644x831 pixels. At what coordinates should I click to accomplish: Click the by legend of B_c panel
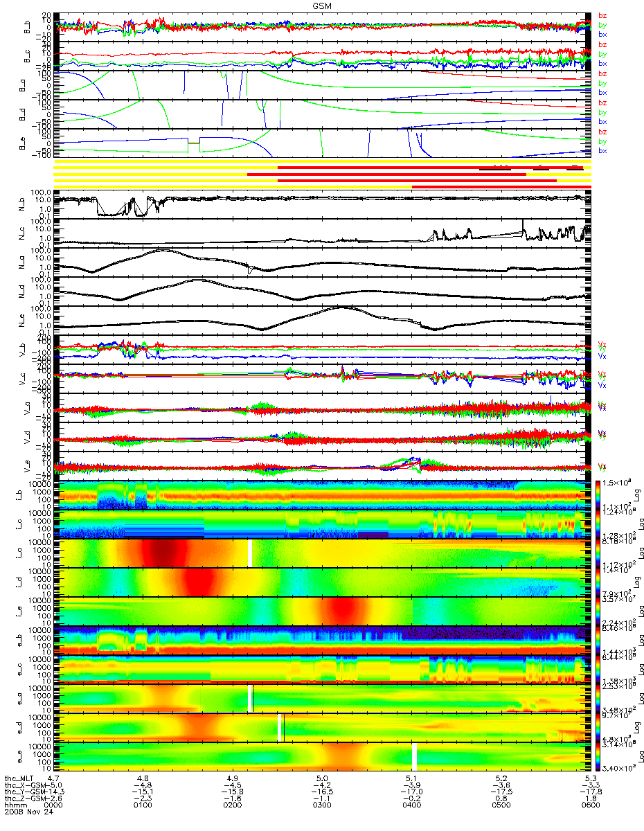click(x=603, y=53)
